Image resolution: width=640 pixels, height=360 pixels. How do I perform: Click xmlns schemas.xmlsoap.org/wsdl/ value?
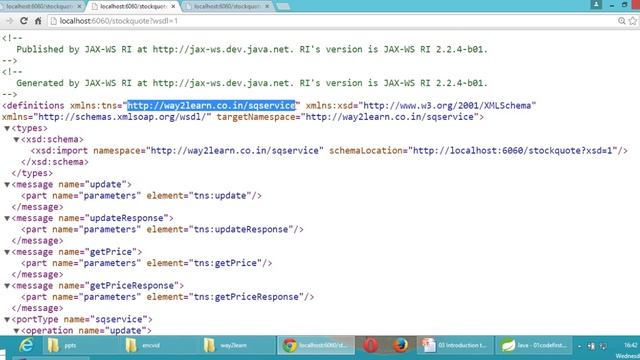point(122,117)
